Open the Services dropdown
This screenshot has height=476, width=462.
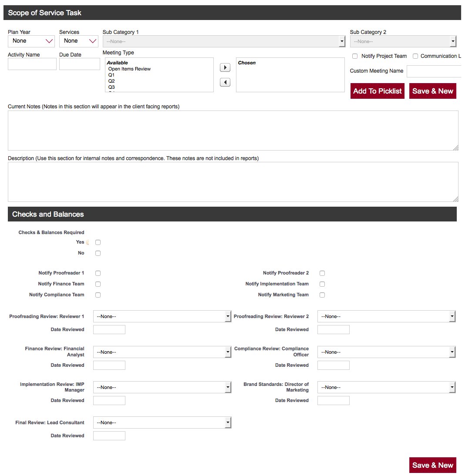coord(79,41)
